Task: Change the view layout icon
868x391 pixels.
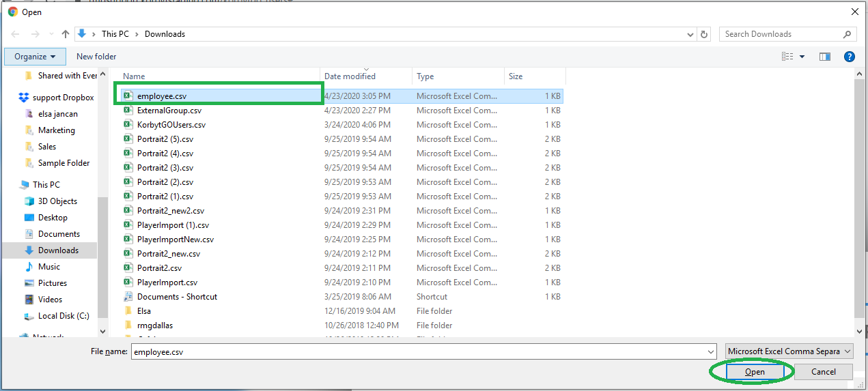Action: pos(787,57)
